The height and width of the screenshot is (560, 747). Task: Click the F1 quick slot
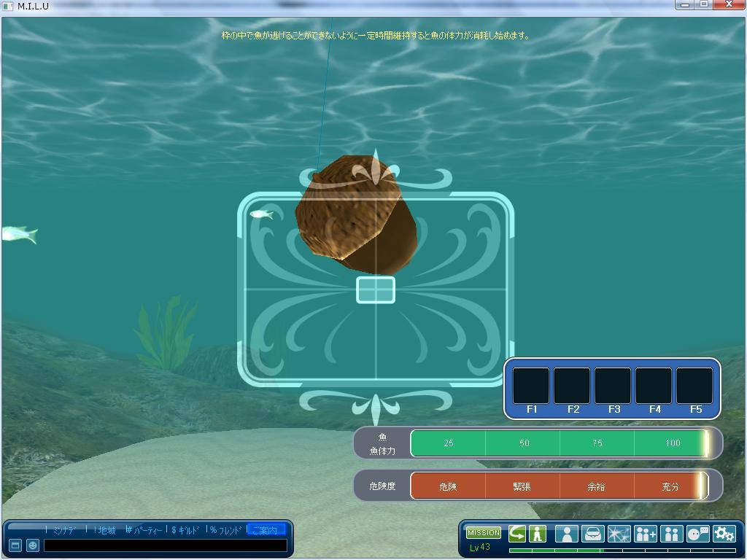(x=531, y=386)
